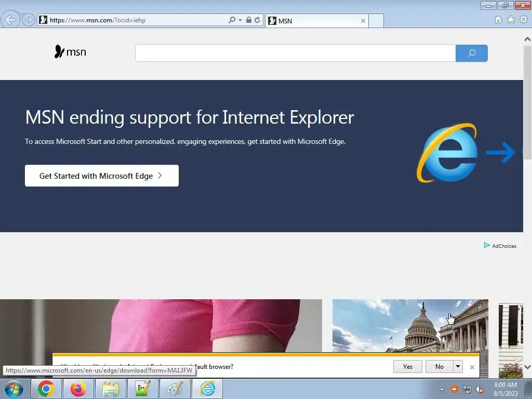Focus the MSN web search box
This screenshot has width=532, height=399.
pyautogui.click(x=295, y=54)
